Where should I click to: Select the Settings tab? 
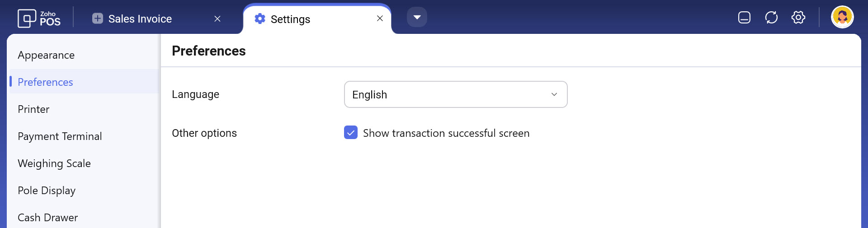click(x=290, y=19)
